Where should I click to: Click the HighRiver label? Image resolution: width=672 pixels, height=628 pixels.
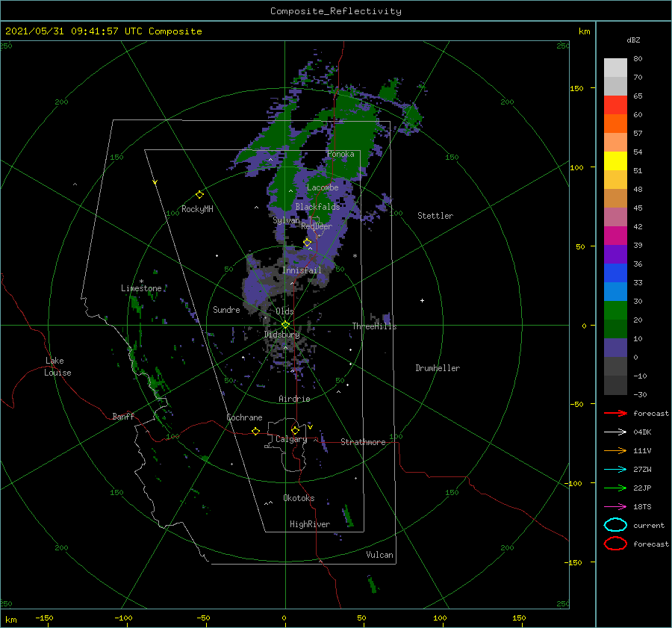pyautogui.click(x=309, y=524)
